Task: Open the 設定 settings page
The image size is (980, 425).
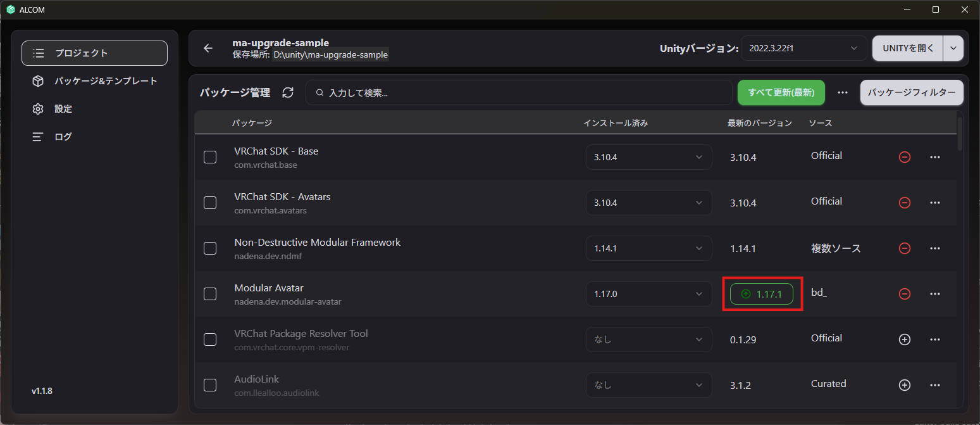Action: 94,109
